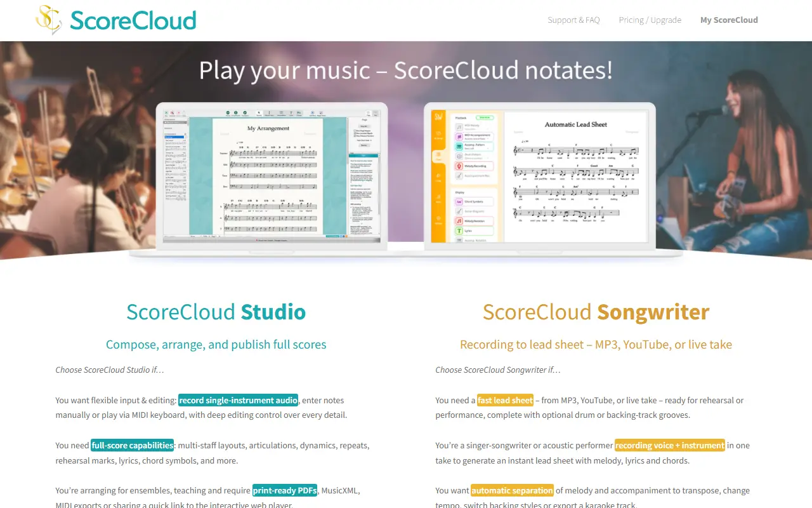Click the "Choose ScoreCloud Studio if…" line
The height and width of the screenshot is (508, 812).
pos(110,370)
